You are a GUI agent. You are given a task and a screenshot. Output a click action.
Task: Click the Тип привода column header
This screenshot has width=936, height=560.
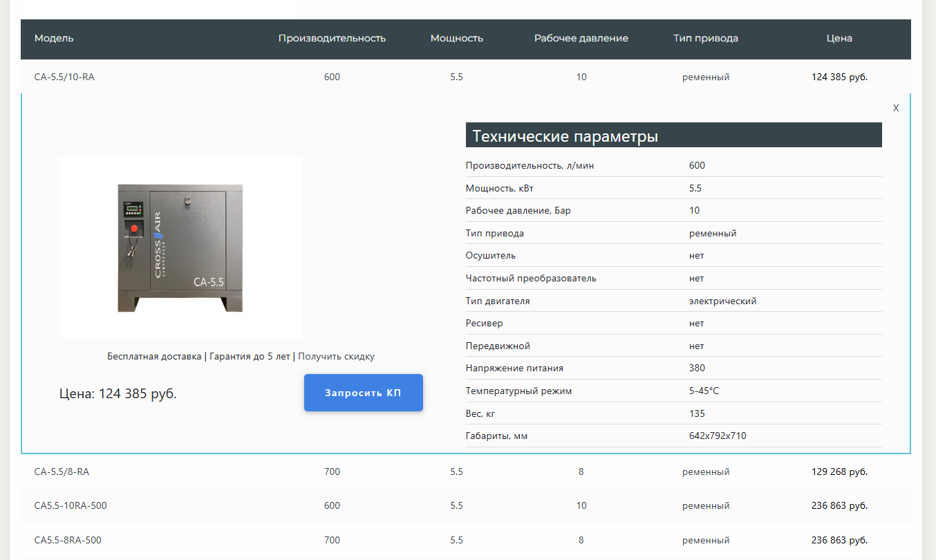(x=705, y=38)
